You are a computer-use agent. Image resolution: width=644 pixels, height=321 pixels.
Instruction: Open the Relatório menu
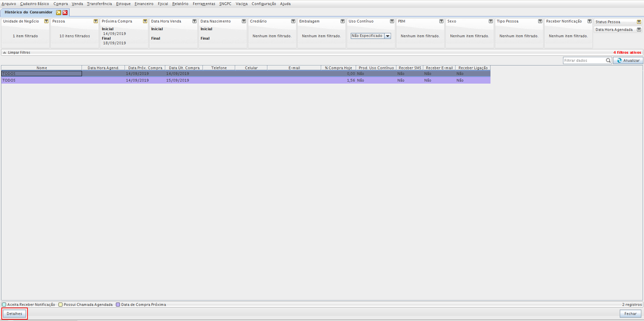[x=180, y=4]
